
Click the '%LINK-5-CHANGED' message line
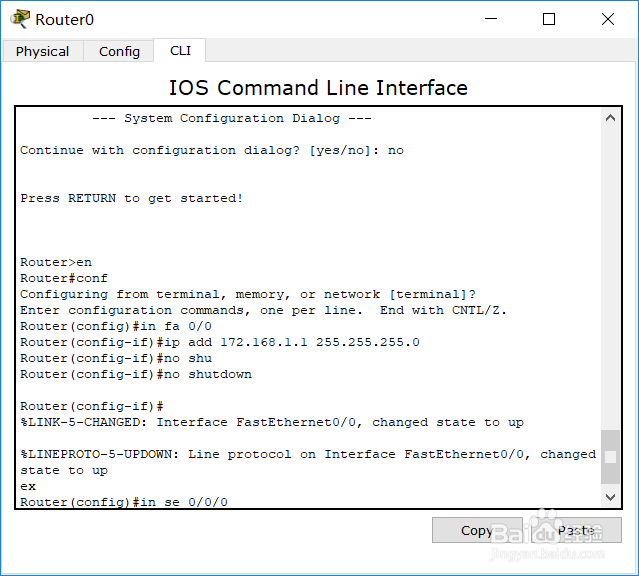272,422
